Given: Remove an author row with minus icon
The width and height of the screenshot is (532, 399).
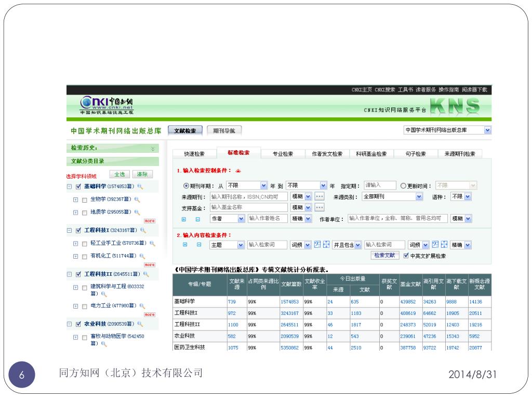Looking at the screenshot, I should (198, 219).
